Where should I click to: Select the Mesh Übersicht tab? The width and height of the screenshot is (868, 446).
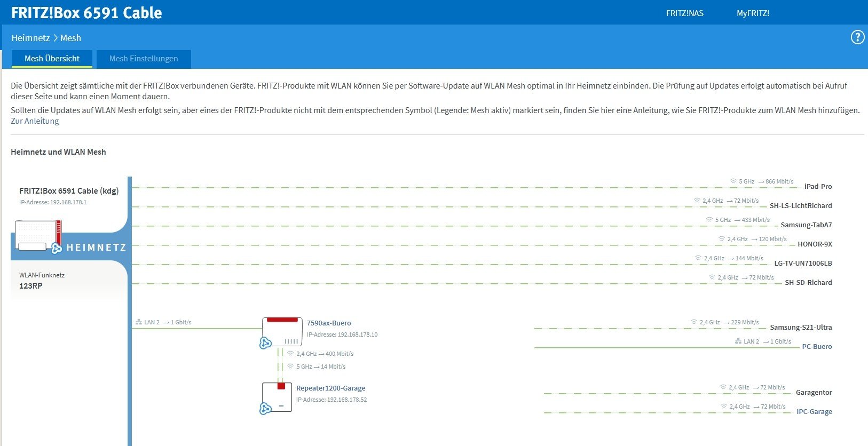pyautogui.click(x=52, y=59)
